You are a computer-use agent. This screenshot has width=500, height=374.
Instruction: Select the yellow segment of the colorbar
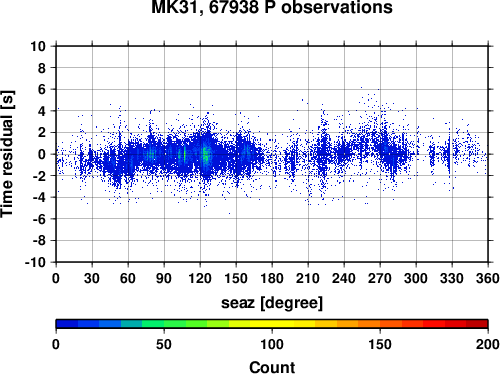[272, 324]
